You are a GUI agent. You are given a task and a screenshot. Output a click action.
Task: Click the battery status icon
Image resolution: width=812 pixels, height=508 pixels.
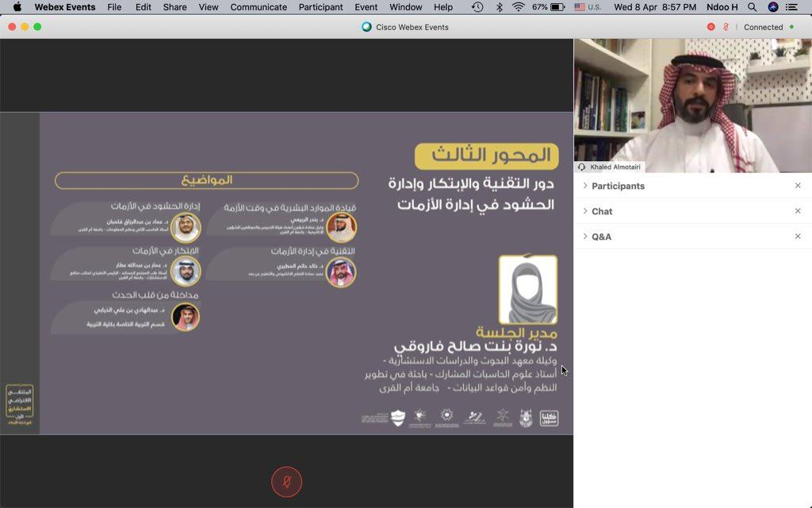[557, 7]
